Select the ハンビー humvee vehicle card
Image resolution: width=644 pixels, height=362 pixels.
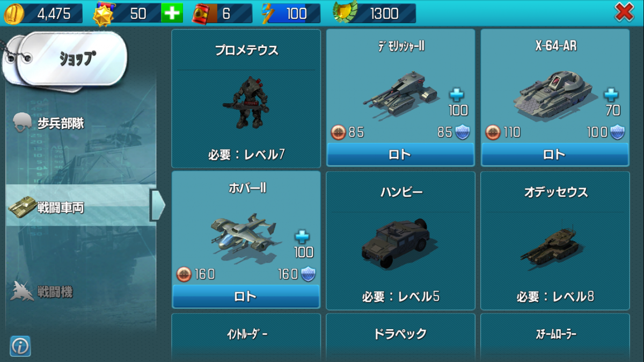(400, 241)
